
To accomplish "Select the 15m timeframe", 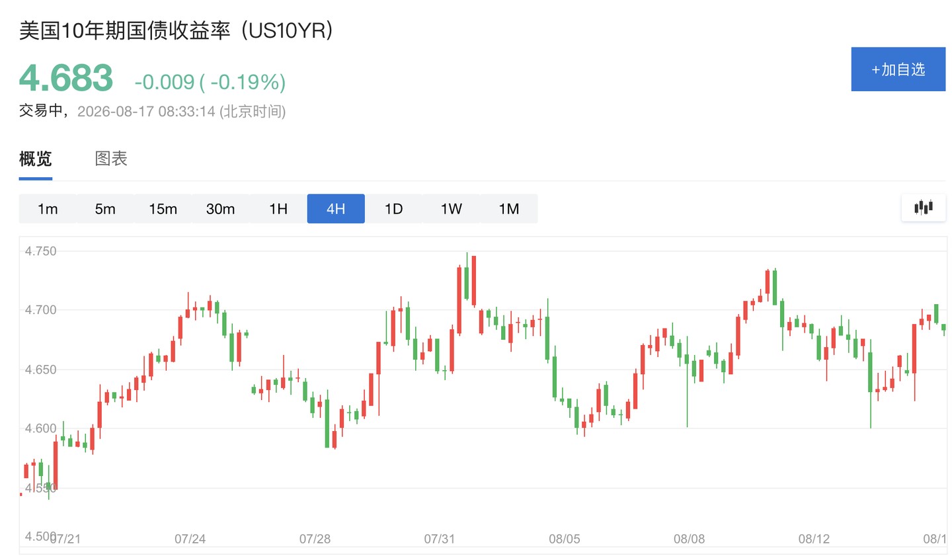I will (163, 209).
